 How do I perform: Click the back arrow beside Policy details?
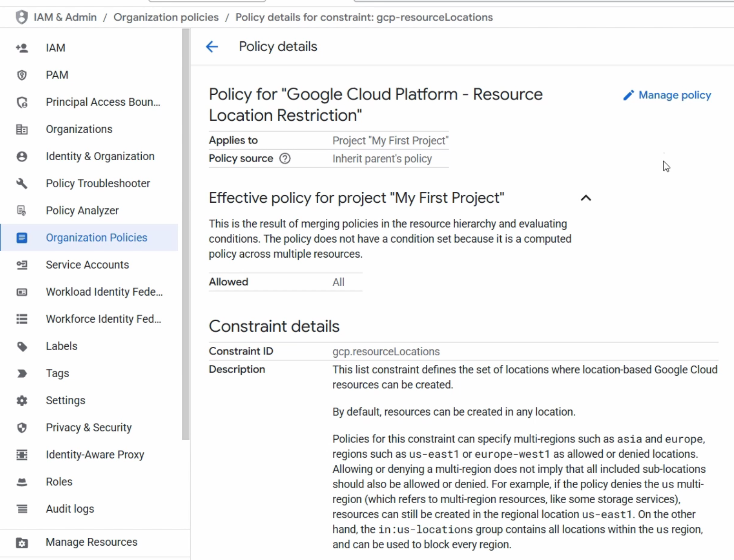point(212,46)
